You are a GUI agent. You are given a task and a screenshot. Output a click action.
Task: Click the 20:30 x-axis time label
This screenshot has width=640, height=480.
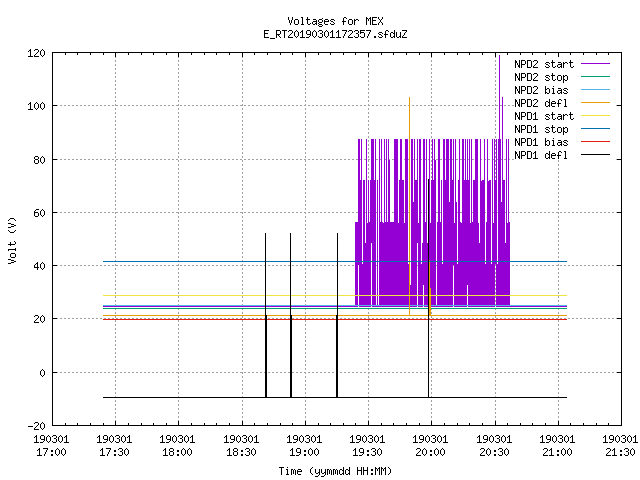coord(494,452)
